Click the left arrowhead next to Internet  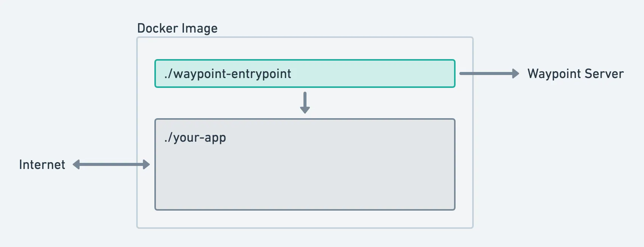76,164
